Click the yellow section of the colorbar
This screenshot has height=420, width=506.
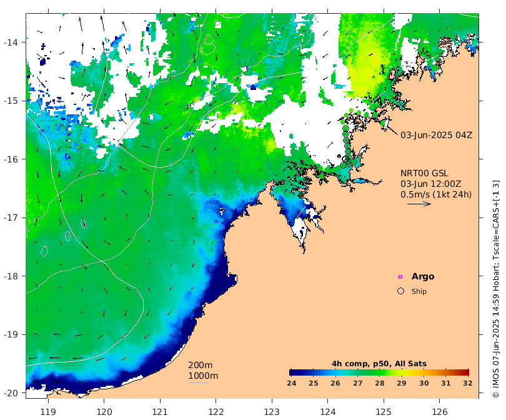tap(402, 372)
